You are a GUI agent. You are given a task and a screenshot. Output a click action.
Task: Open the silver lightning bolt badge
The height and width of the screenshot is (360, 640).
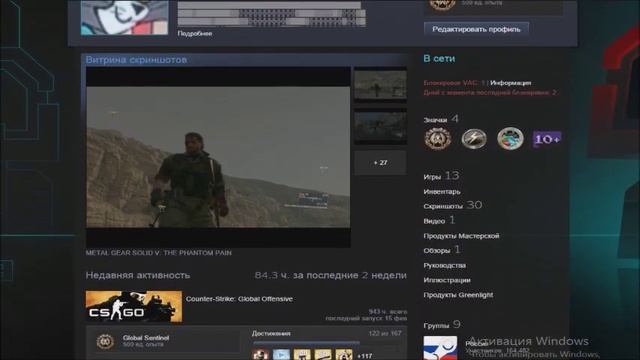(x=474, y=139)
